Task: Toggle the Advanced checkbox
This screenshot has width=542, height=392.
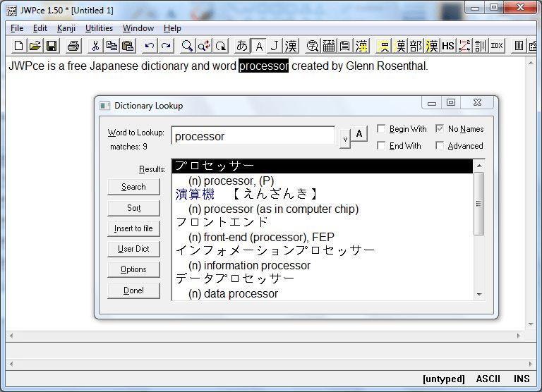Action: click(440, 146)
